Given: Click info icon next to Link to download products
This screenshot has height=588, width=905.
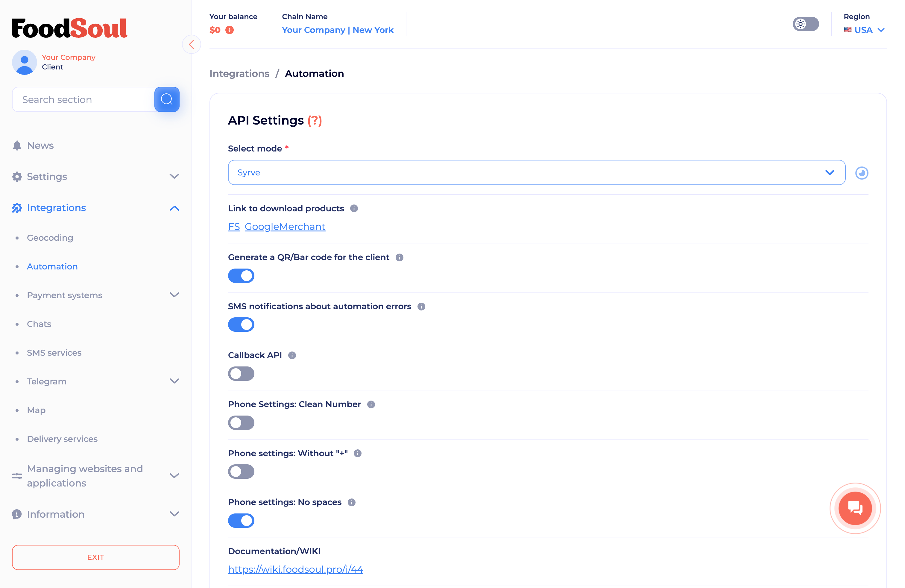Looking at the screenshot, I should pos(354,208).
